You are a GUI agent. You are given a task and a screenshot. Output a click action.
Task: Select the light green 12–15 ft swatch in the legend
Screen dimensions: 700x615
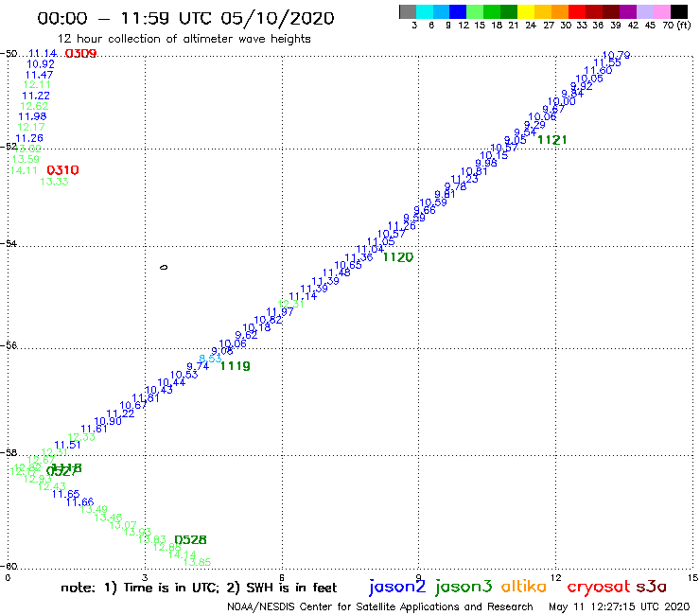[475, 11]
